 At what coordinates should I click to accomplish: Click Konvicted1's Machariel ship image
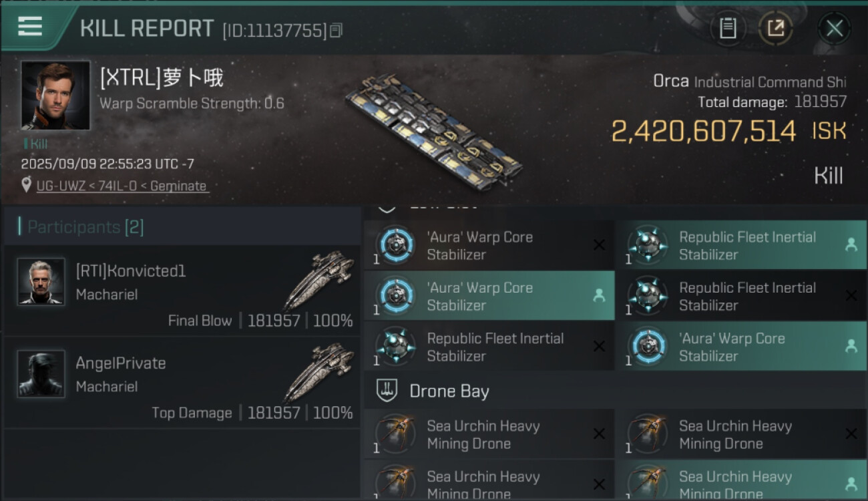point(319,279)
